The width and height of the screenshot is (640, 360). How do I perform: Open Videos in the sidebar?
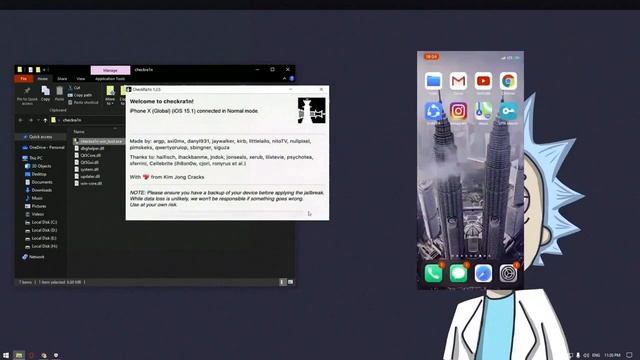34,214
